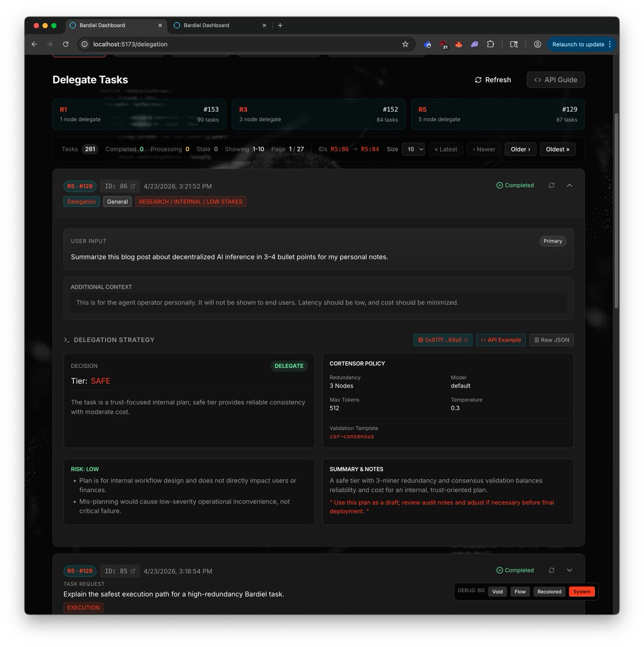This screenshot has height=647, width=644.
Task: Set debug background to Recolored
Action: 549,592
